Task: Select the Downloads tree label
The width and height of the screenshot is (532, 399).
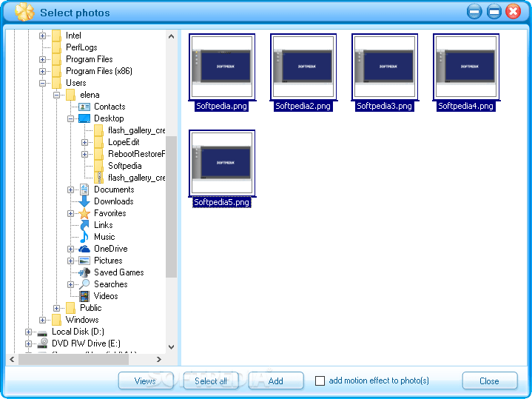Action: [114, 201]
